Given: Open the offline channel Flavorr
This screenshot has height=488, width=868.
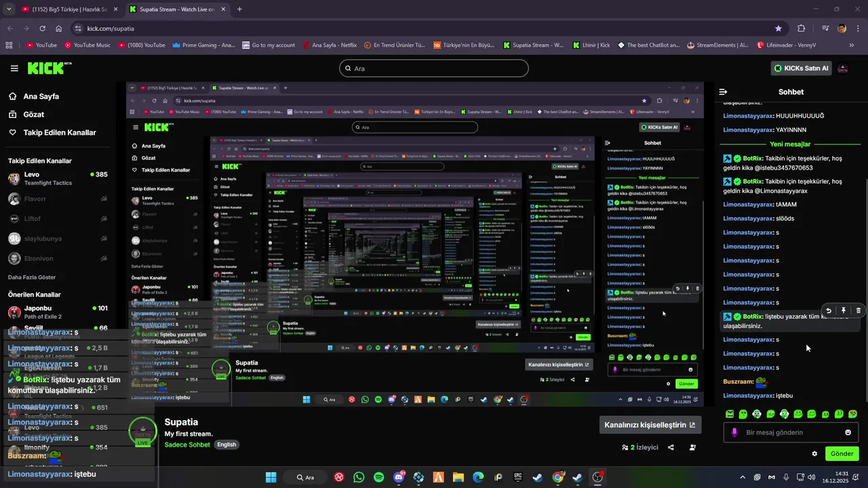Looking at the screenshot, I should (x=57, y=199).
